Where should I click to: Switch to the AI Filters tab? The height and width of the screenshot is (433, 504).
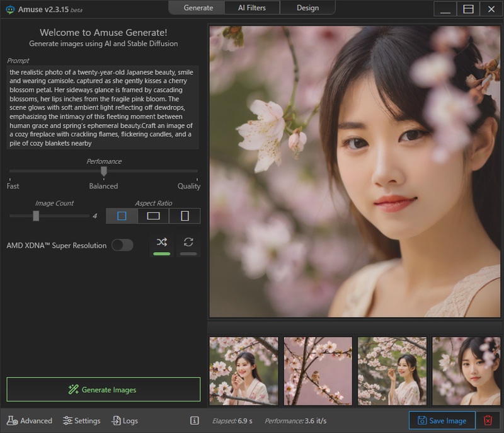251,8
